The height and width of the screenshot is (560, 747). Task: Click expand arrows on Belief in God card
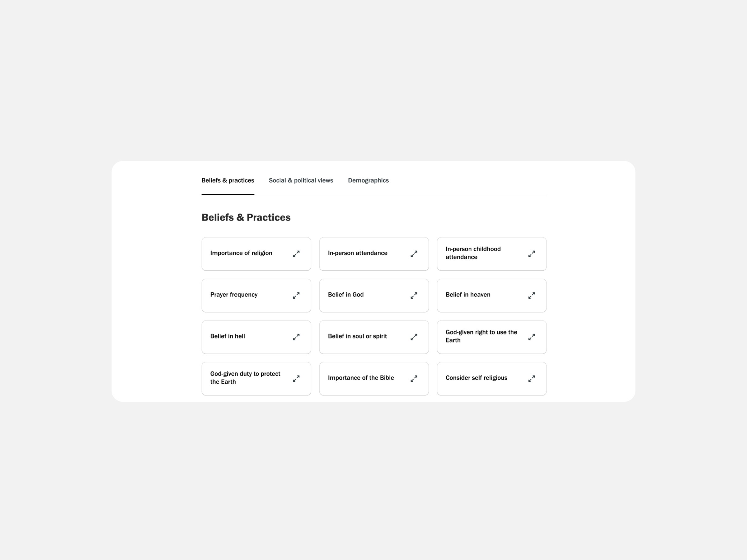pos(414,295)
